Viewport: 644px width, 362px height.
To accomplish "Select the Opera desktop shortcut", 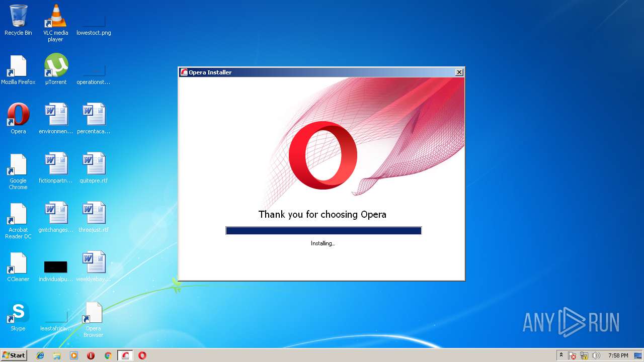I will coord(18,119).
